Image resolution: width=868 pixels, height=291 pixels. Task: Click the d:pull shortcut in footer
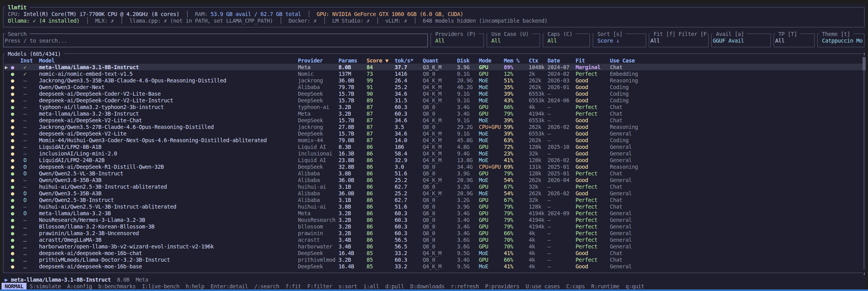395,286
